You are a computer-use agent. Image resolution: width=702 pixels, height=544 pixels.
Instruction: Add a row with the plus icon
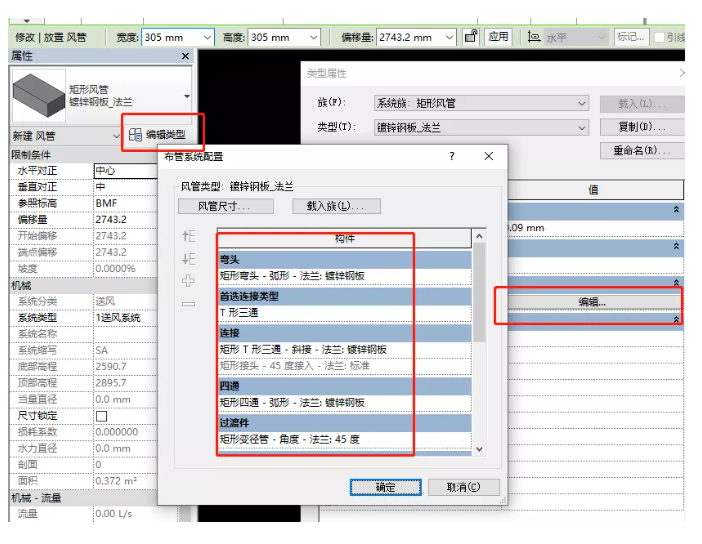point(188,281)
